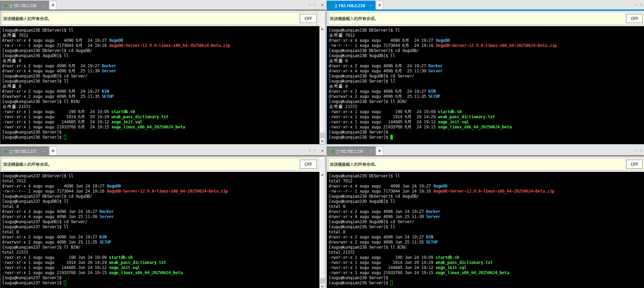Click scroll-down arrow in kunqian236 terminal
Viewport: 644px width, 288px height.
[x=322, y=141]
